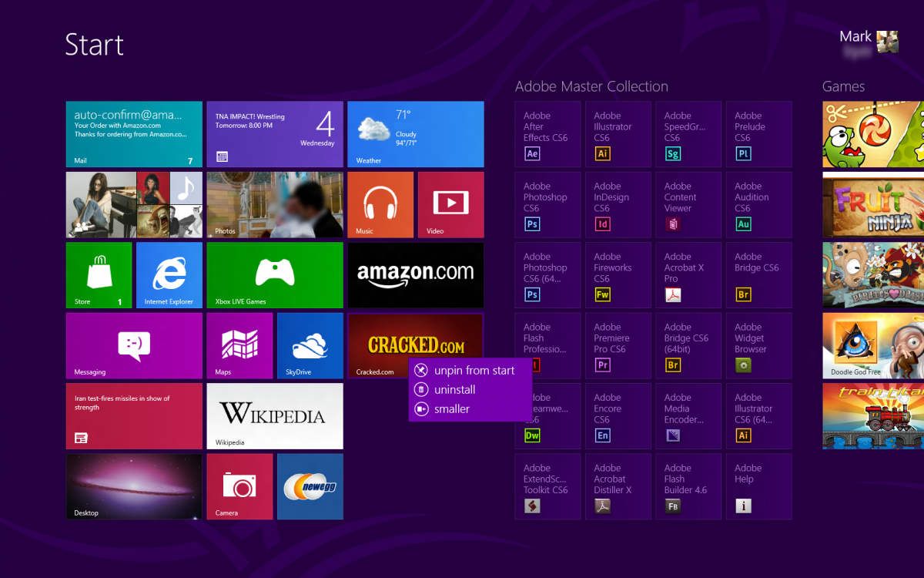924x578 pixels.
Task: Open Adobe Acrobat Distiller X
Action: tap(618, 486)
